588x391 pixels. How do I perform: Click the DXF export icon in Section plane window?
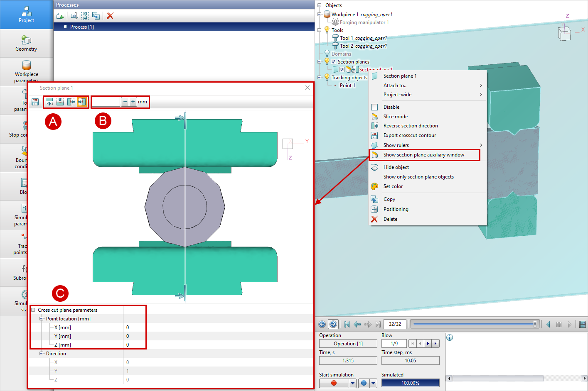click(x=35, y=102)
